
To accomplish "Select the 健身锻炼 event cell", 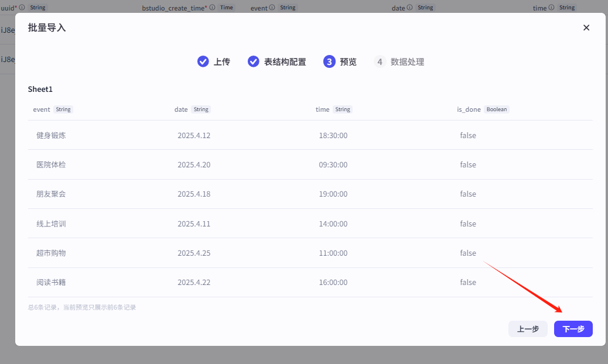I will (x=51, y=135).
